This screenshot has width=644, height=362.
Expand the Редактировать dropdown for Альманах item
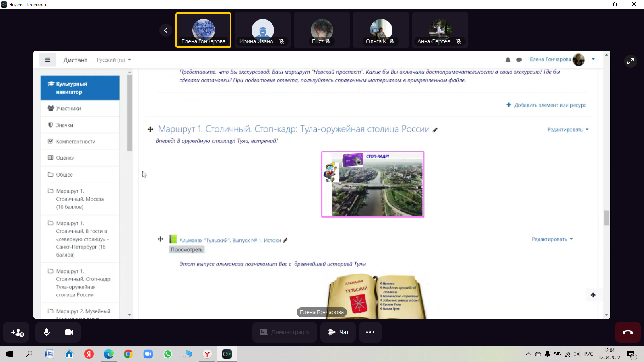(x=552, y=239)
